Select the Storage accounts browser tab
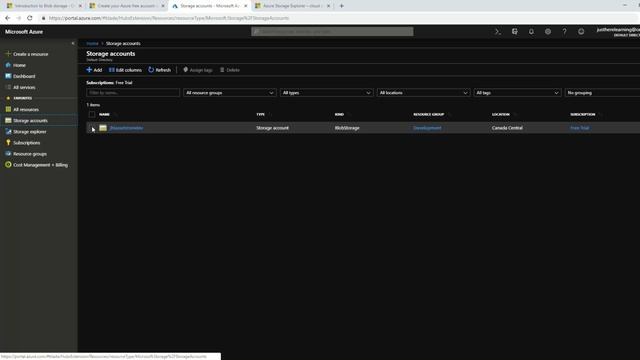The height and width of the screenshot is (360, 640). [209, 6]
